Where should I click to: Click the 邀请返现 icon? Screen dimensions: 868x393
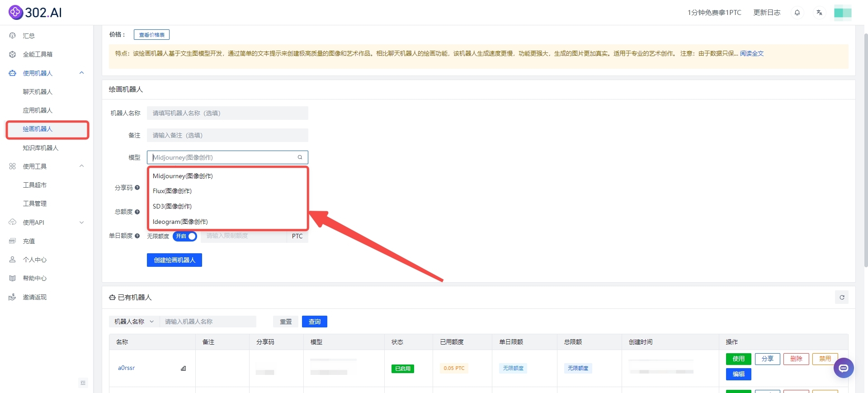13,297
